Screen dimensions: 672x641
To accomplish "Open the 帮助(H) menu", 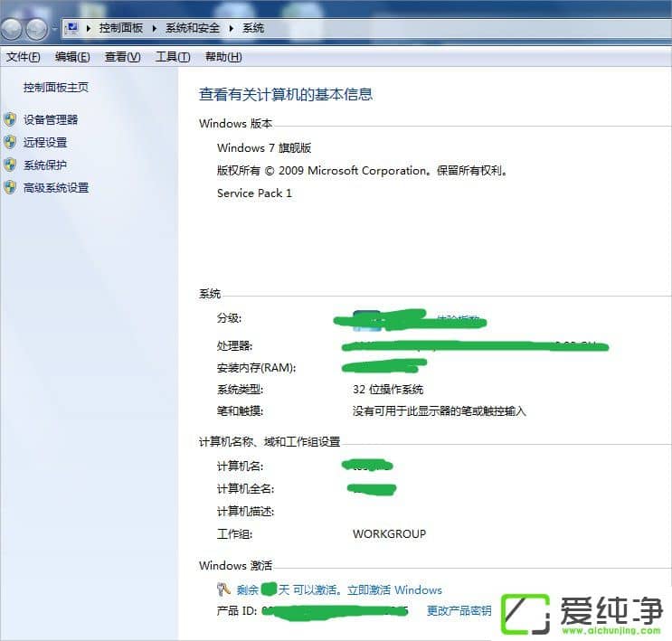I will pyautogui.click(x=223, y=57).
